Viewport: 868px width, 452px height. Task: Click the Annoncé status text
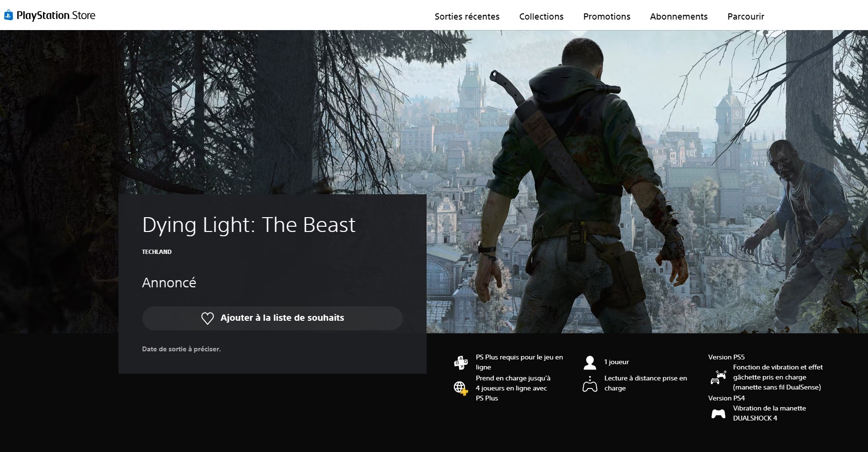169,283
